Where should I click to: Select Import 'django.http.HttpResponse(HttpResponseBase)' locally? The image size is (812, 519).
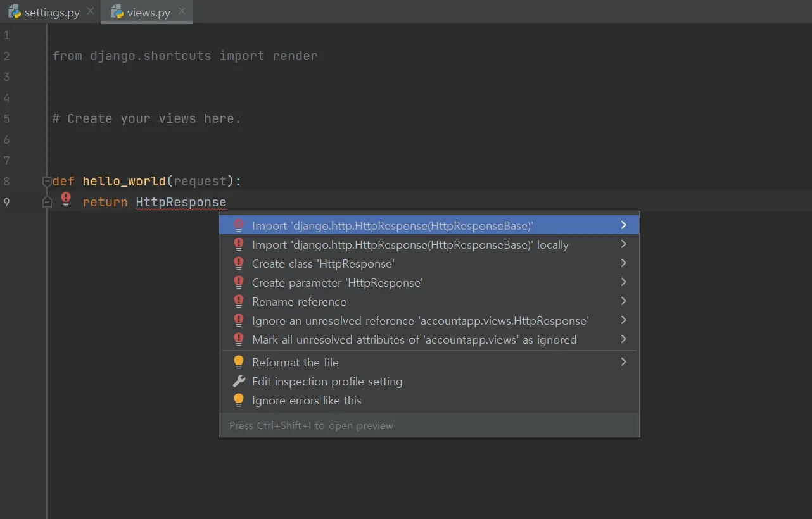(x=410, y=245)
